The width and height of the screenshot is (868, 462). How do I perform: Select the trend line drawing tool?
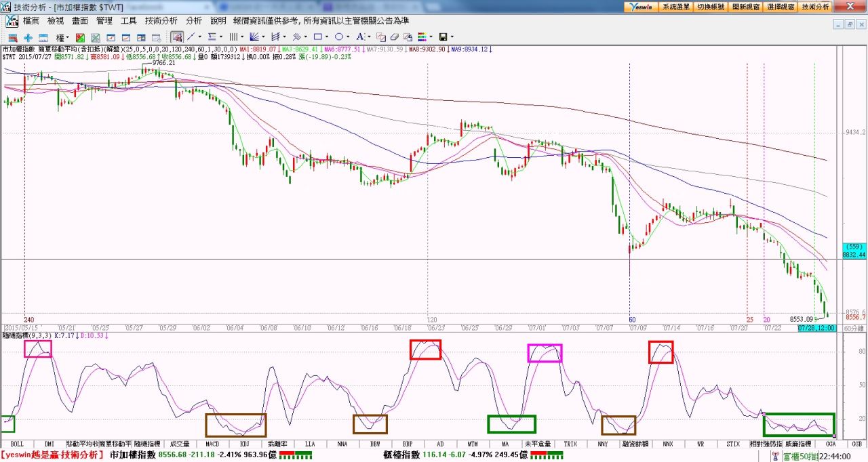tap(191, 37)
